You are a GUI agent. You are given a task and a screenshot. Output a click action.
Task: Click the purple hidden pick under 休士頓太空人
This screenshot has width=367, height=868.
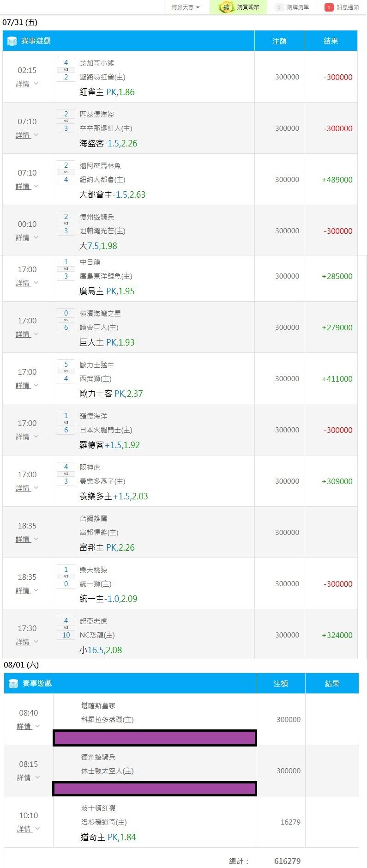tap(155, 789)
